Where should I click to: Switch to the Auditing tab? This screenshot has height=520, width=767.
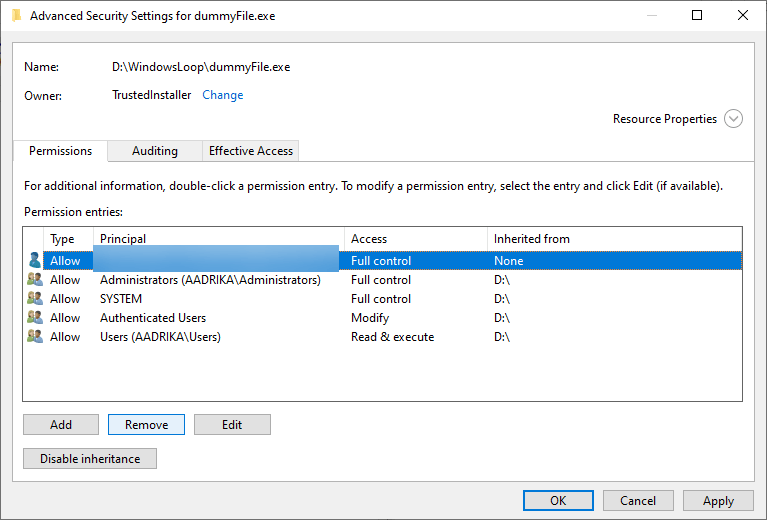pos(155,151)
